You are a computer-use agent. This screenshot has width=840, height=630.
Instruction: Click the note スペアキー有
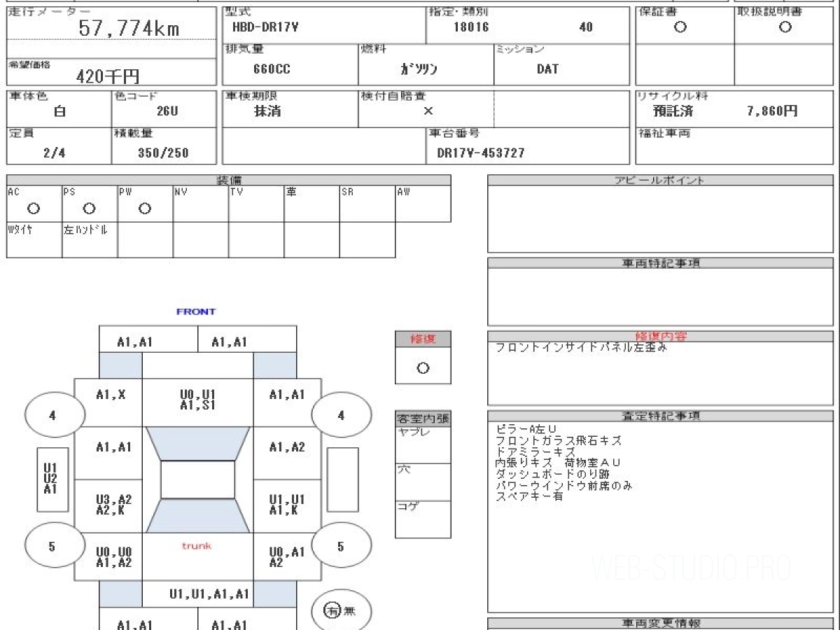click(x=529, y=496)
